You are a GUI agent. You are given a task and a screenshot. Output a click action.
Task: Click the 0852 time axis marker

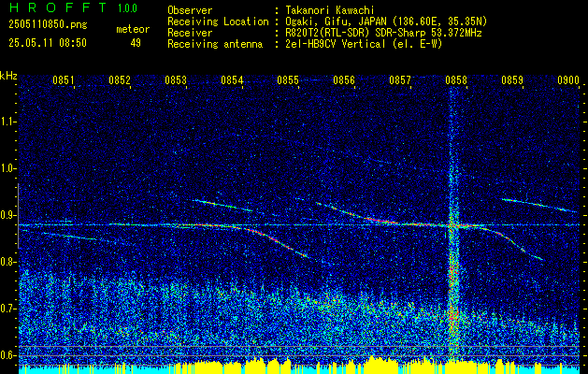coord(120,79)
